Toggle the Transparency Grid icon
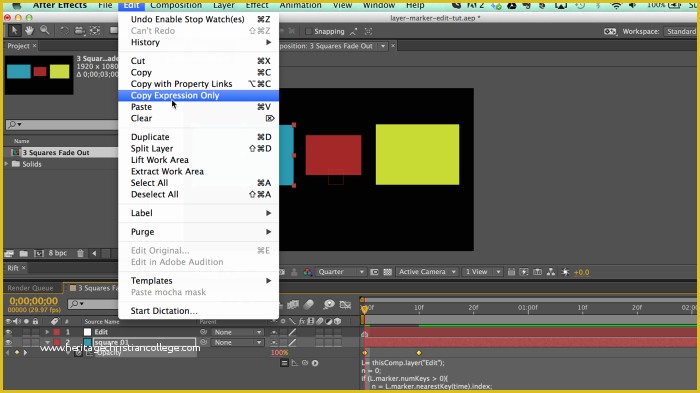700x393 pixels. [388, 272]
